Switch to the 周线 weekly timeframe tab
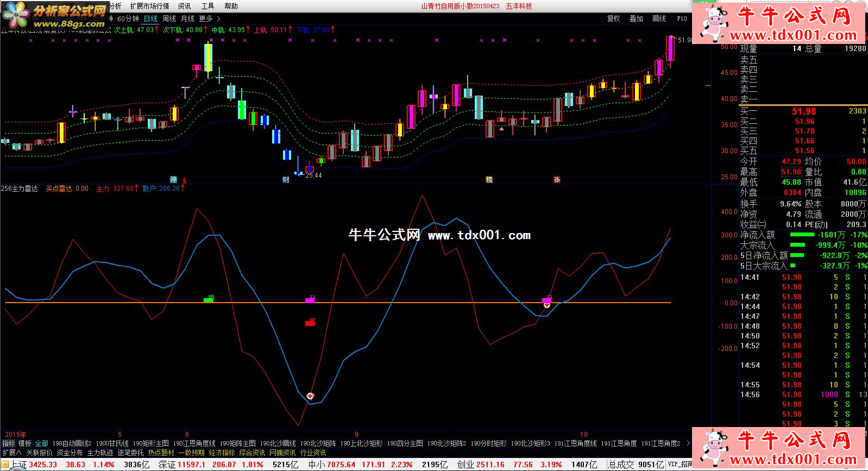Viewport: 868px width, 471px height. 169,18
